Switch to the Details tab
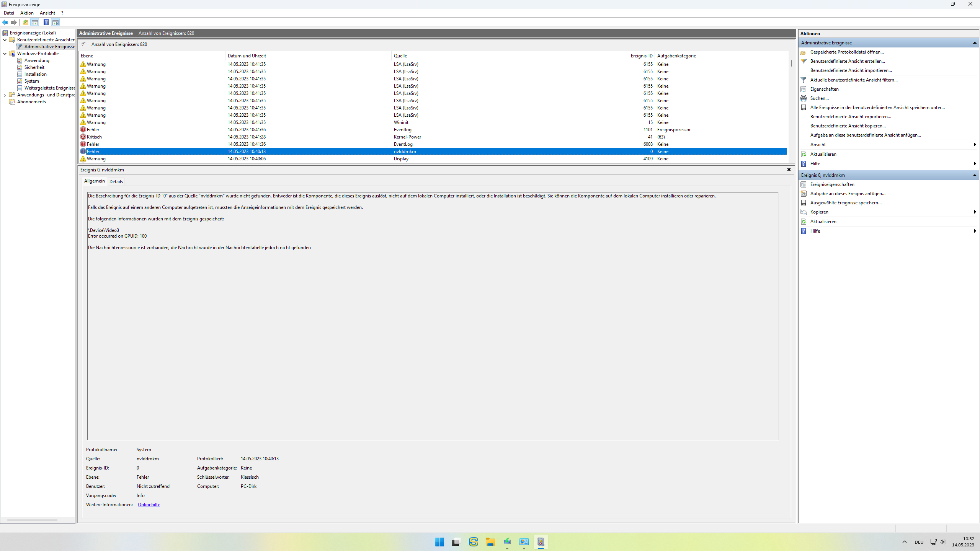 pyautogui.click(x=116, y=182)
